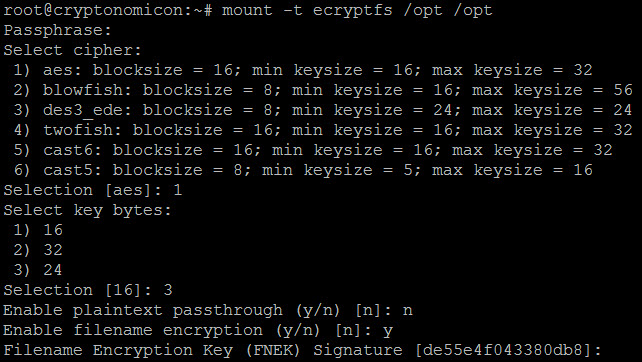Click the Select key bytes heading
642x362 pixels.
(87, 210)
